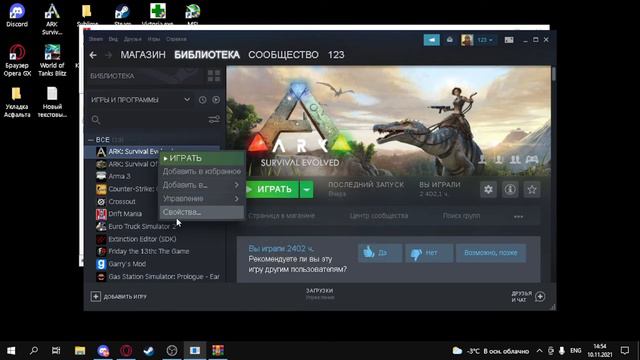Choose ИГРАТЬ in the context menu
This screenshot has width=640, height=360.
coord(202,158)
